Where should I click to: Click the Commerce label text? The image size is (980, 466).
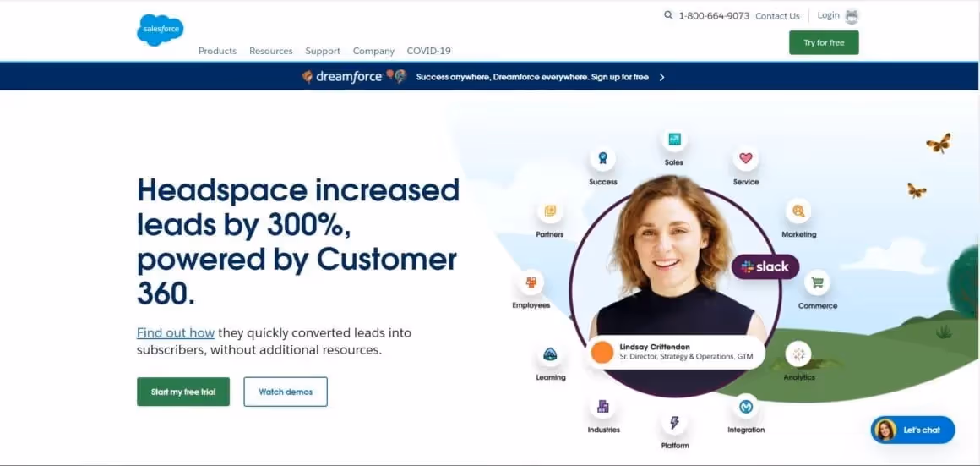[818, 306]
